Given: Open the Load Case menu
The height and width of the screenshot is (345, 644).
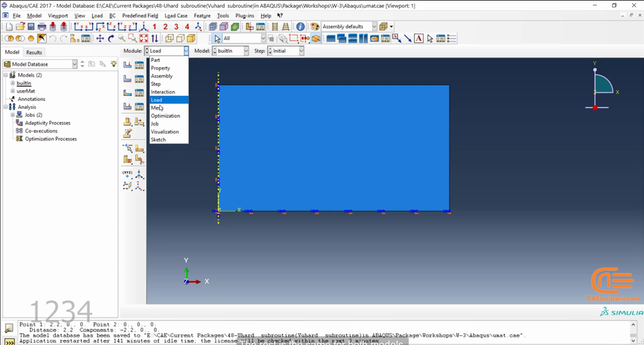Looking at the screenshot, I should pos(176,16).
